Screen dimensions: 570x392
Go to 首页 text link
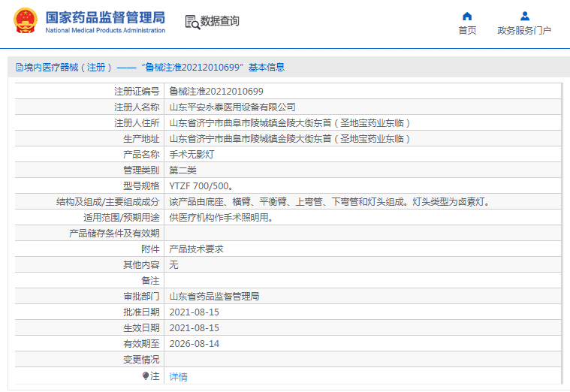point(467,31)
